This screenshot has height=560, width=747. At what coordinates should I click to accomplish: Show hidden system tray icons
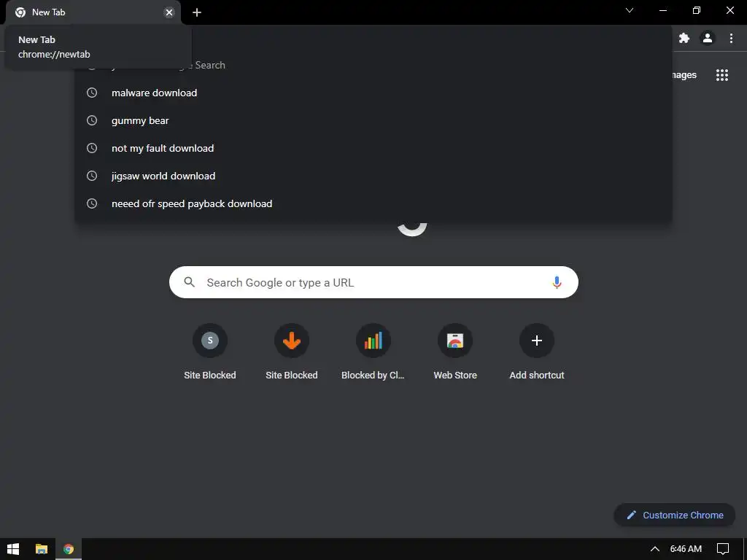655,549
